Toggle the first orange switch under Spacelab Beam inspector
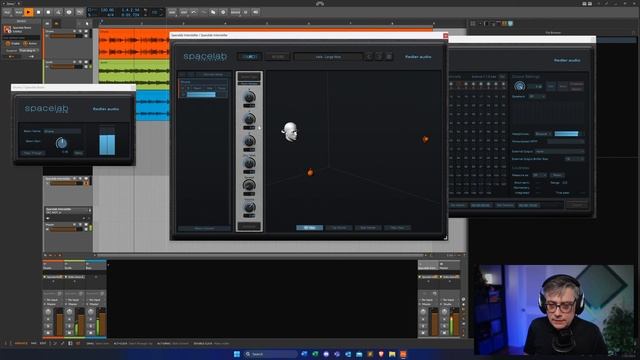The image size is (640, 360). point(7,43)
